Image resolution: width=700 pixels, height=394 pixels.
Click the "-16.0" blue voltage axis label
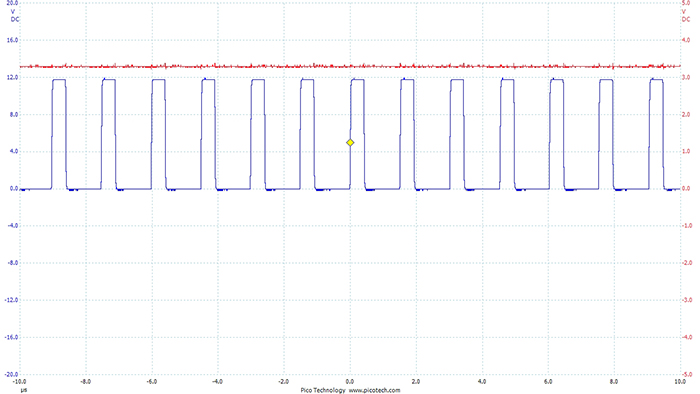tap(11, 337)
